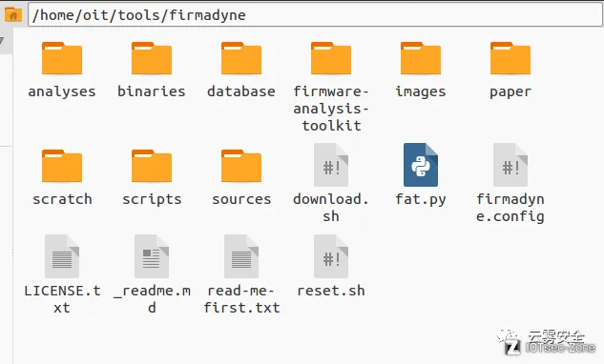
Task: Select the binaries folder icon
Action: 152,58
